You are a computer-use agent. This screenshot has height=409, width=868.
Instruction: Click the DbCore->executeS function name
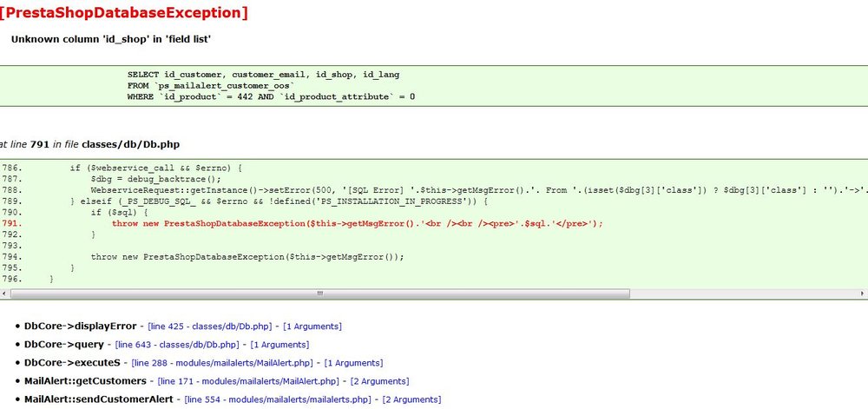tap(72, 362)
